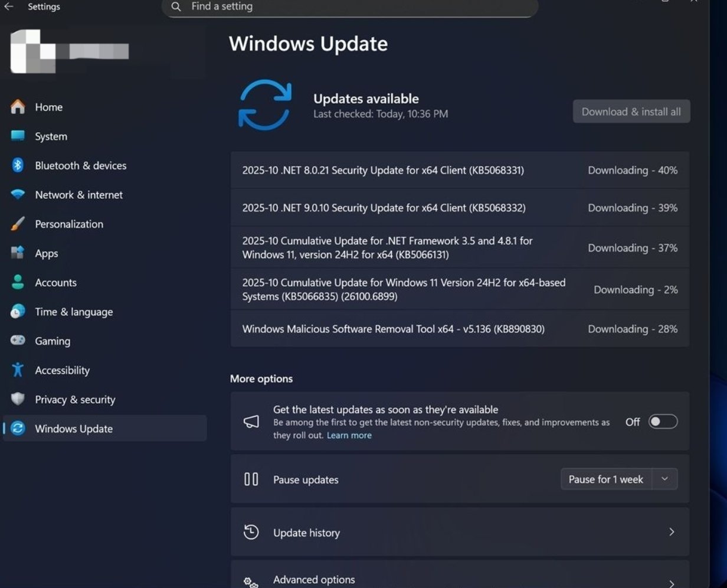This screenshot has width=727, height=588.
Task: Click the Downloading - 28% status
Action: point(633,329)
